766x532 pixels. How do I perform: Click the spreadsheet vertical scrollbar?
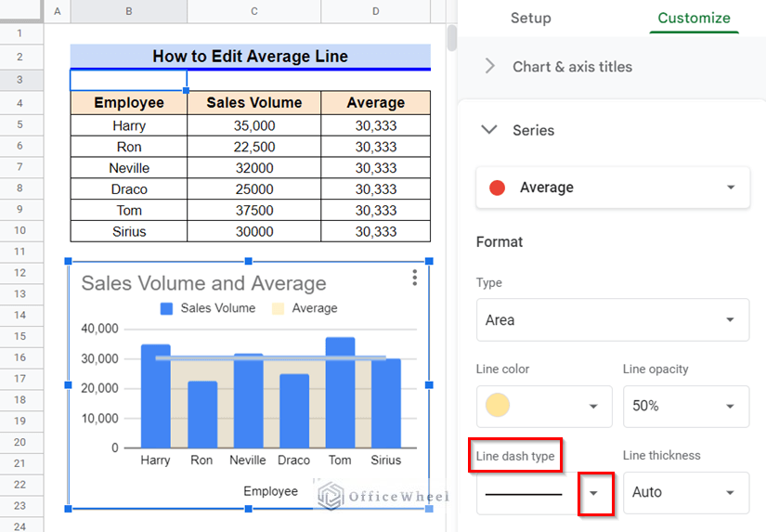click(x=452, y=38)
